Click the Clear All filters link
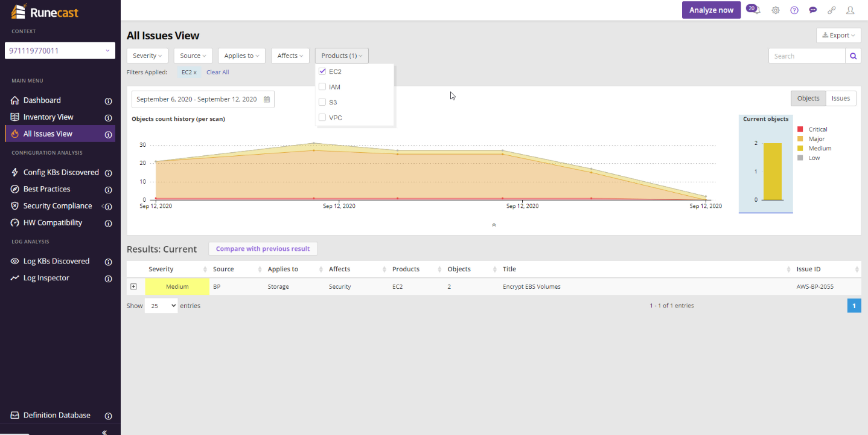868x435 pixels. coord(218,72)
